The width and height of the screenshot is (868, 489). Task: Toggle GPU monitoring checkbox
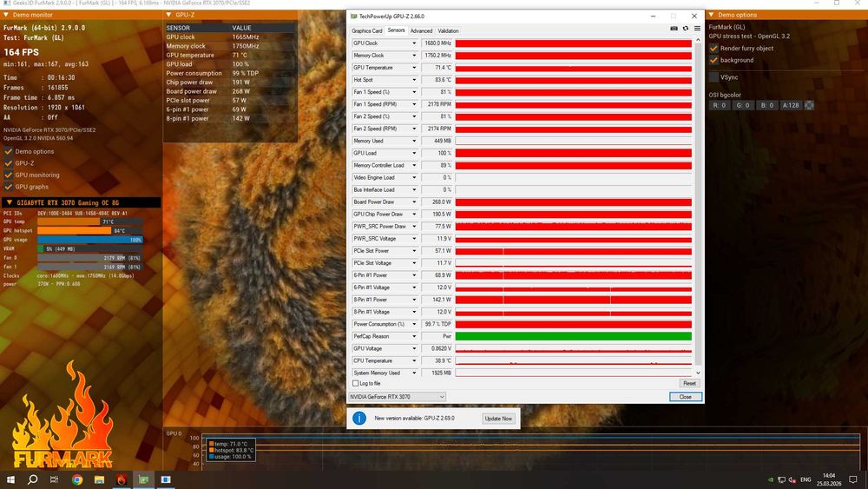(9, 175)
